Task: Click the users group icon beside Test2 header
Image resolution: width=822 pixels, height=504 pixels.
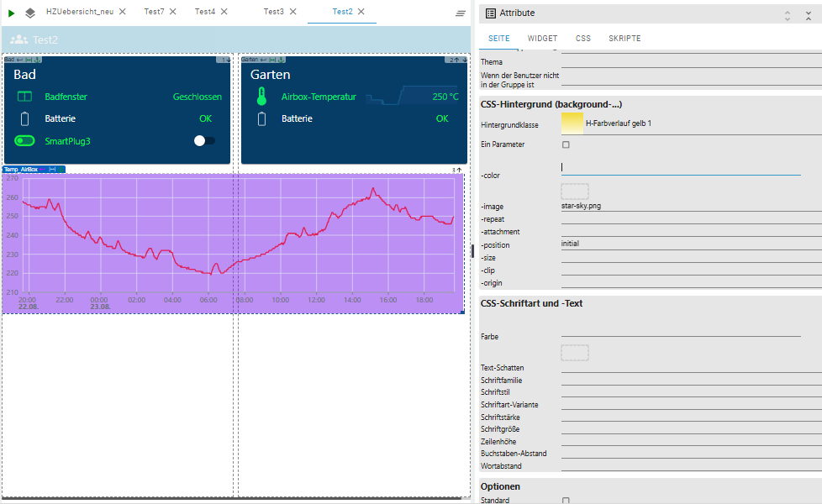Action: click(x=18, y=39)
